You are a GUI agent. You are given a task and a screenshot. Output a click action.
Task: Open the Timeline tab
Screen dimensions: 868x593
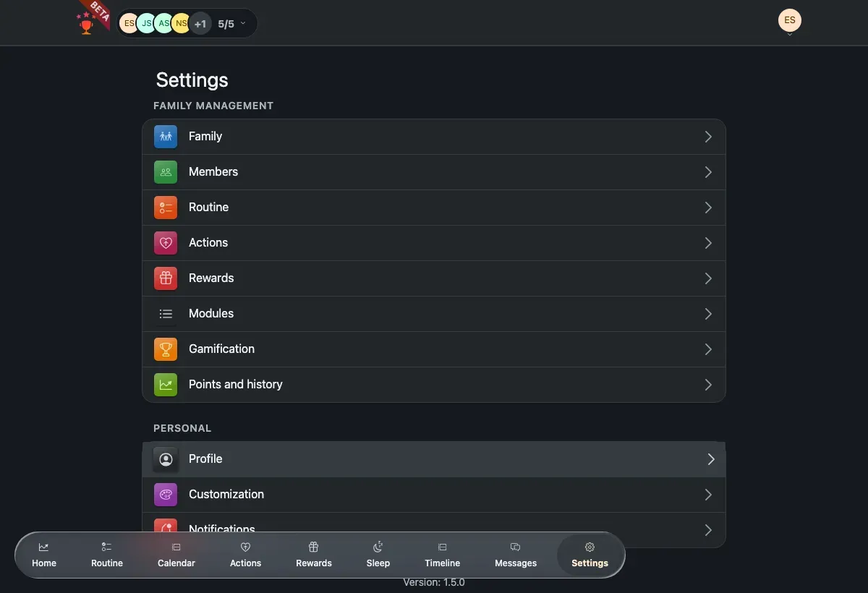[x=443, y=555]
